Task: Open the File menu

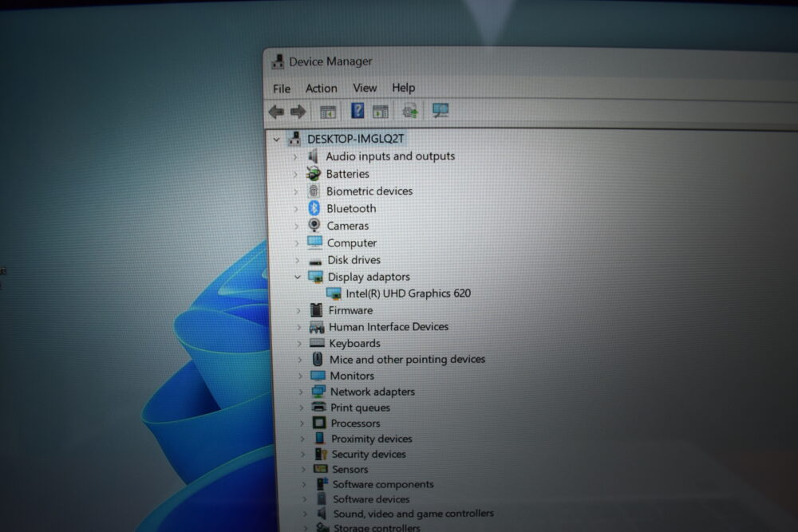Action: point(282,89)
